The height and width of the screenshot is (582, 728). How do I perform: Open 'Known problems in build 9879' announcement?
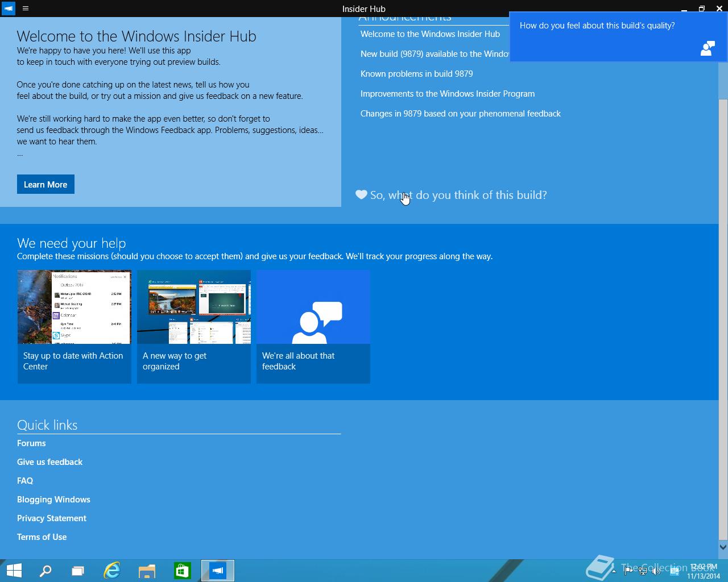[x=417, y=74]
